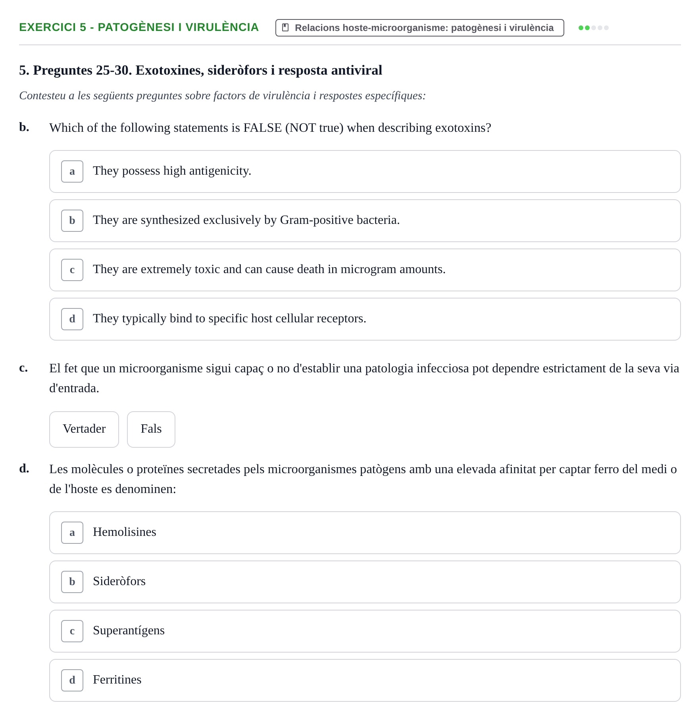
Task: Click the difficulty dots indicator
Action: [593, 28]
